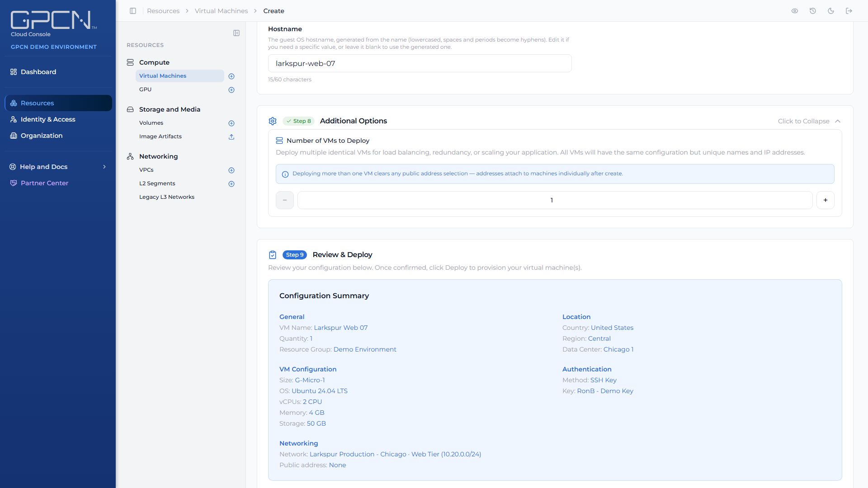This screenshot has width=868, height=488.
Task: Add a new Volume plus icon
Action: tap(231, 123)
